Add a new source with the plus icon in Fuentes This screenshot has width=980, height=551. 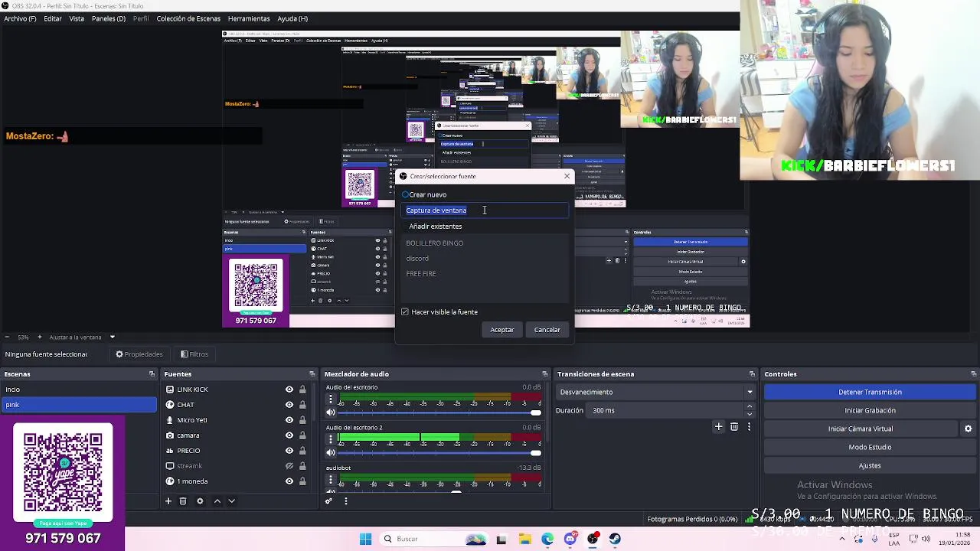pyautogui.click(x=168, y=501)
